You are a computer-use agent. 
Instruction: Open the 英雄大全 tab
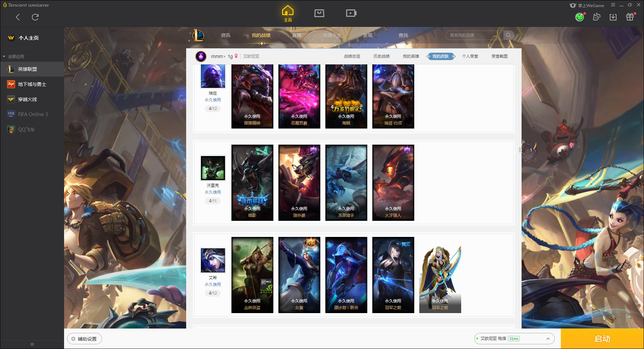[332, 35]
